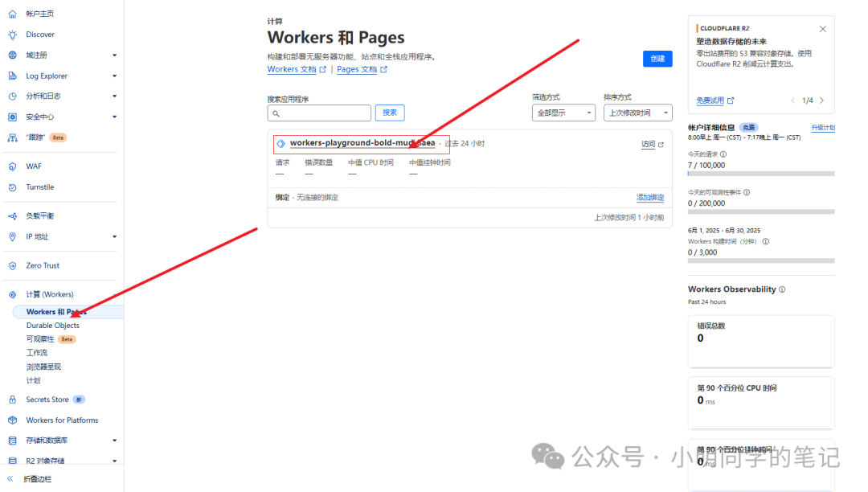Click the Workers 构建时间 usage progress bar
The width and height of the screenshot is (868, 492).
pos(761,260)
